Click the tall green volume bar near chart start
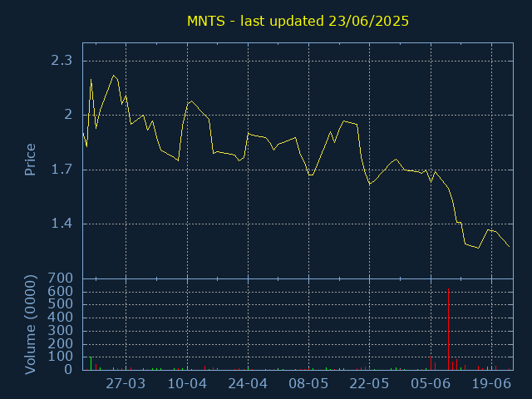532x399 pixels. (91, 363)
